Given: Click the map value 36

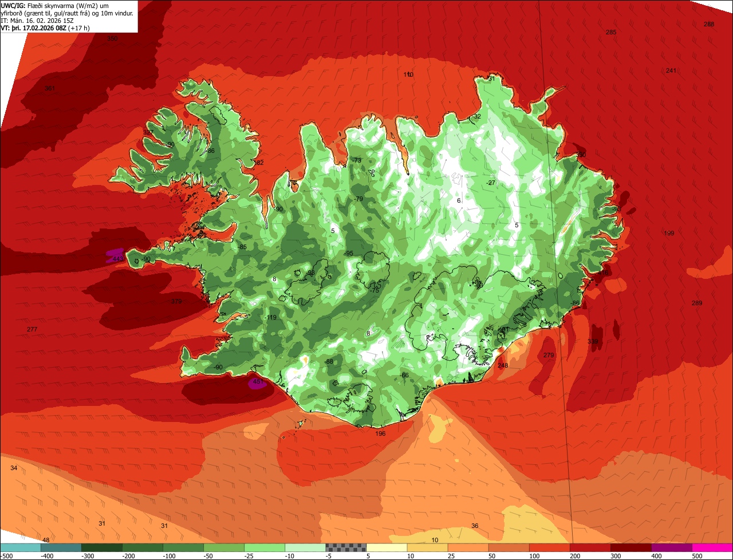Looking at the screenshot, I should 475,526.
